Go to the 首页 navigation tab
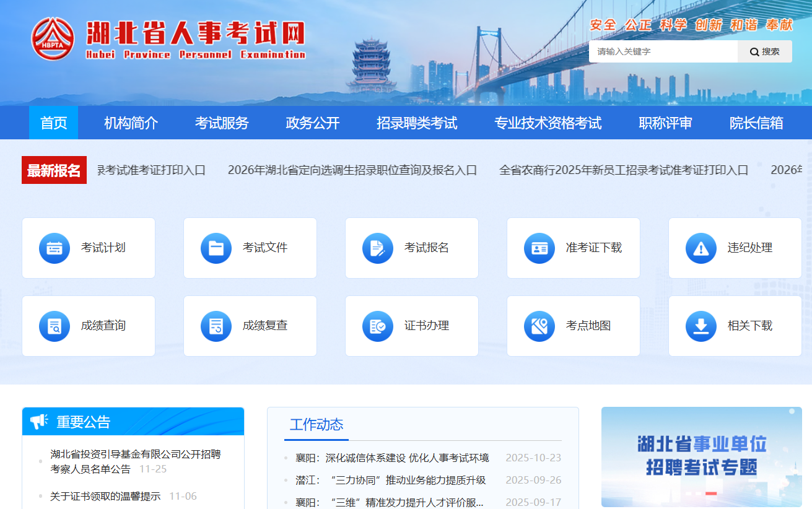Viewport: 812px width, 509px height. pos(53,123)
